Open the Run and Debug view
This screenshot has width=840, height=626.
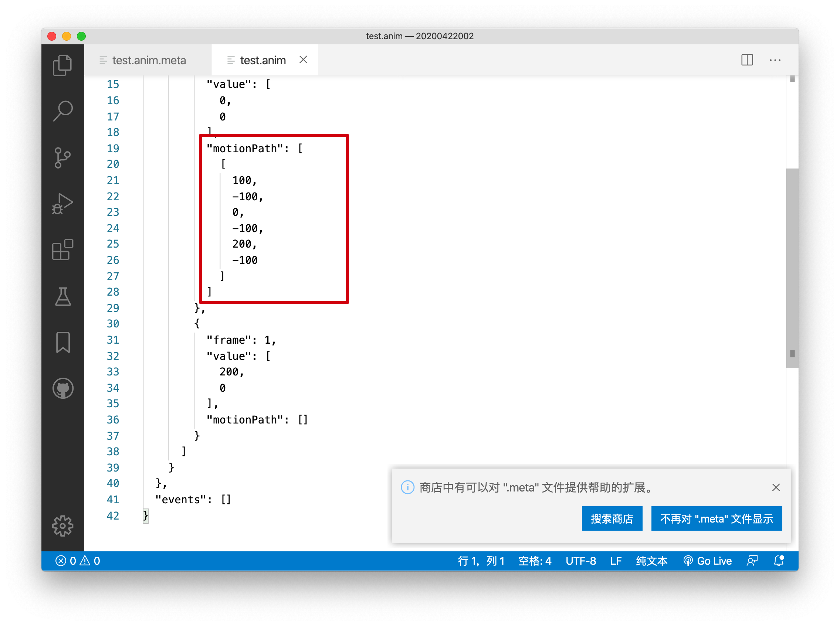coord(62,204)
